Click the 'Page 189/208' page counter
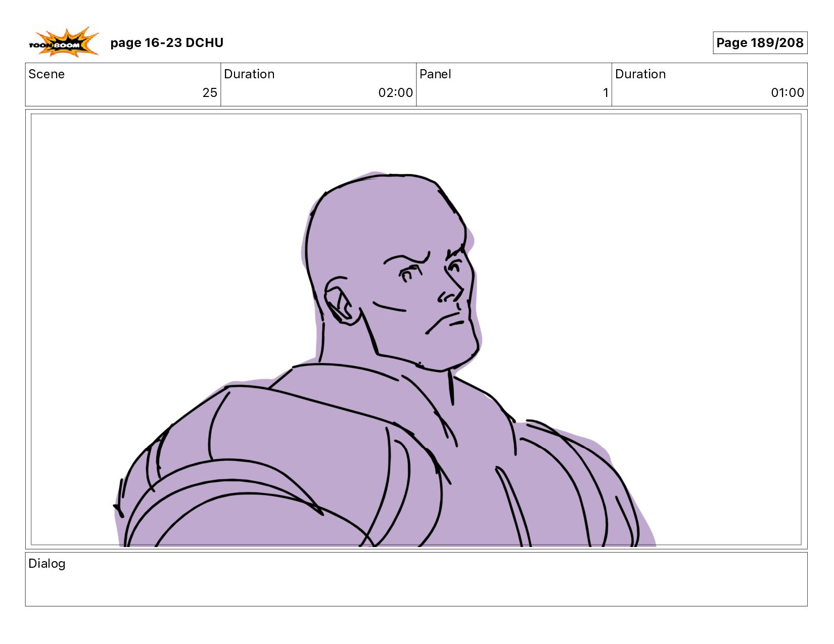This screenshot has width=834, height=644. [x=760, y=42]
